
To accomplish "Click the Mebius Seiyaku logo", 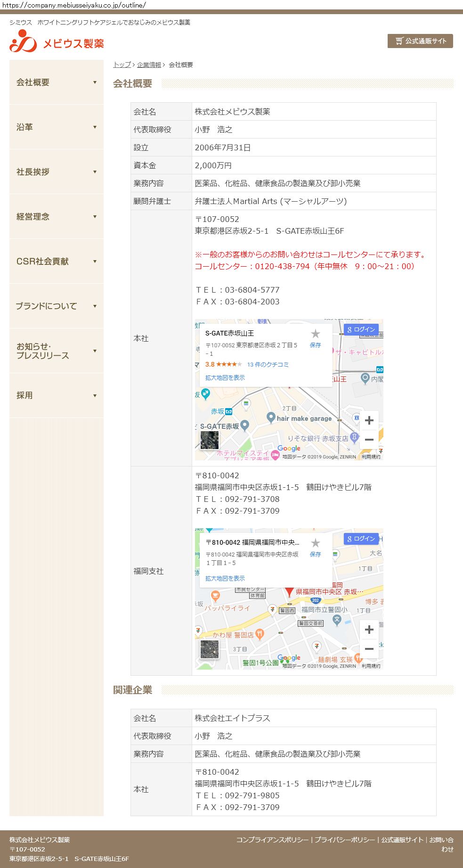I will (x=57, y=41).
